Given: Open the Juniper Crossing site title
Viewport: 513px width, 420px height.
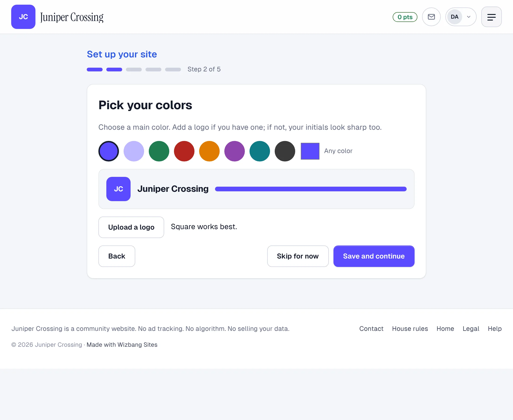Looking at the screenshot, I should (x=72, y=17).
